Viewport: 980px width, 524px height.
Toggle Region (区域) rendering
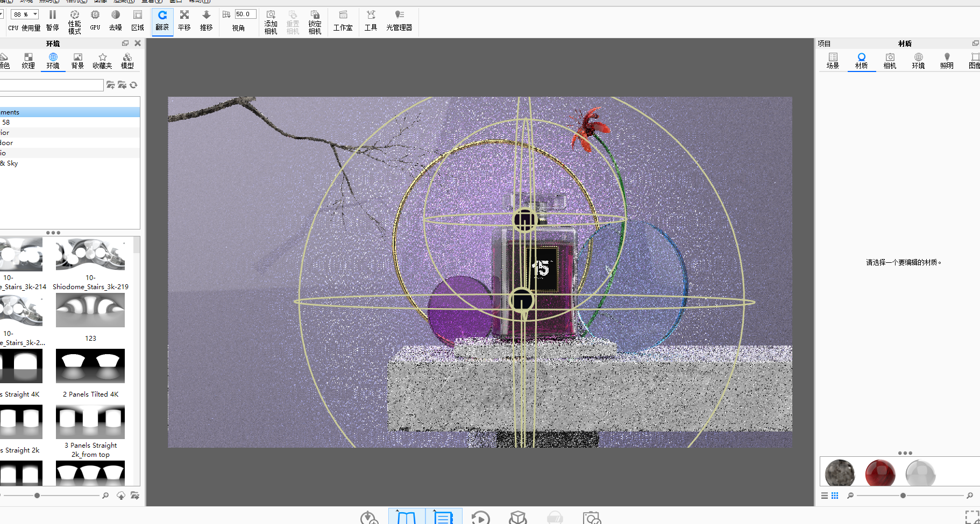click(138, 20)
